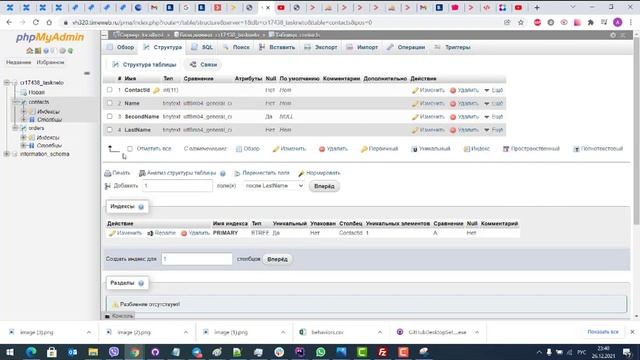Tick the LastName row checkbox
640x360 pixels.
pyautogui.click(x=109, y=129)
